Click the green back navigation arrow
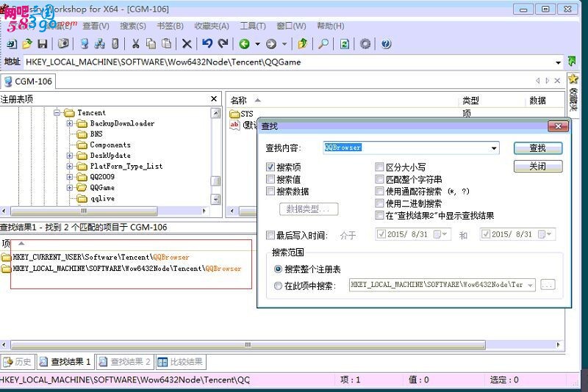 [245, 44]
